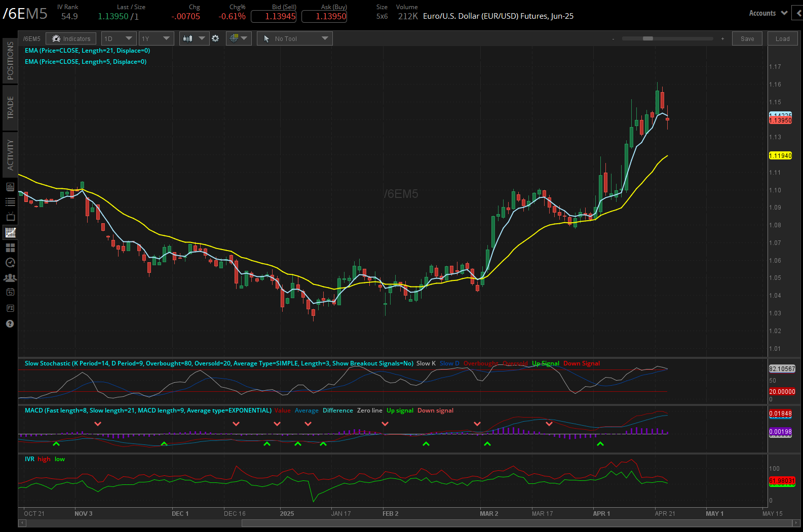This screenshot has height=532, width=803.
Task: Select the Slow Stochastic study label
Action: [x=219, y=363]
